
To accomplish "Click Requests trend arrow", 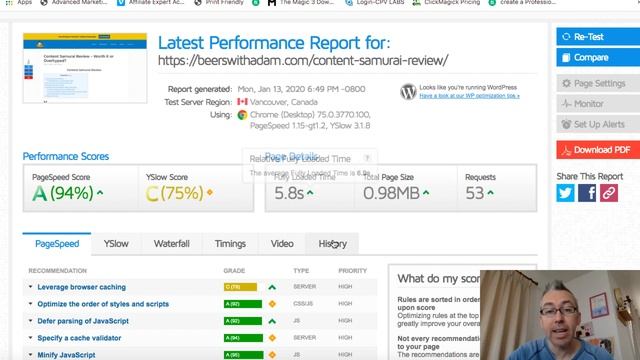I will pyautogui.click(x=490, y=193).
